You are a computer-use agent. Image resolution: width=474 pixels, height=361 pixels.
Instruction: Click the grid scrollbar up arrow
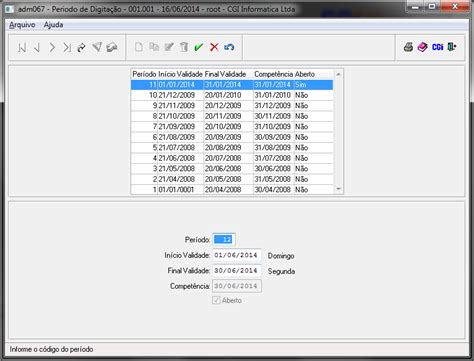[338, 74]
